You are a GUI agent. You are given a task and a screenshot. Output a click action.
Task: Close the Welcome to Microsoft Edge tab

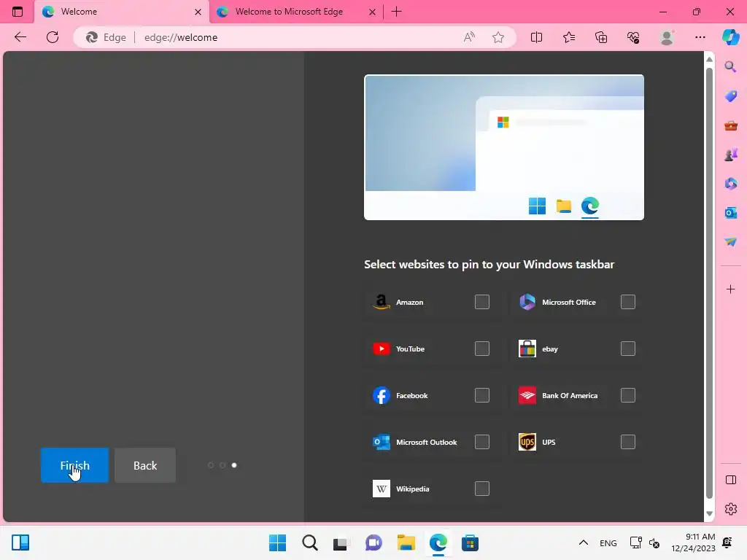pyautogui.click(x=373, y=12)
